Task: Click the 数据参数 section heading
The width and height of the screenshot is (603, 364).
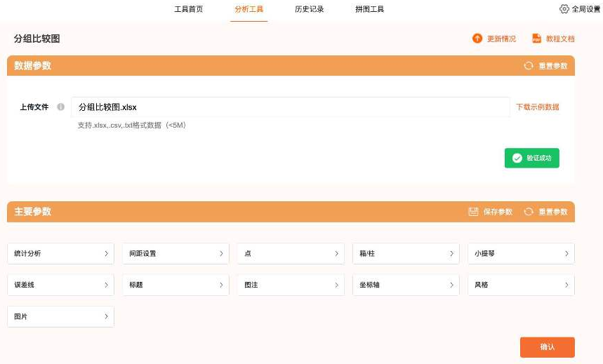Action: (x=33, y=66)
